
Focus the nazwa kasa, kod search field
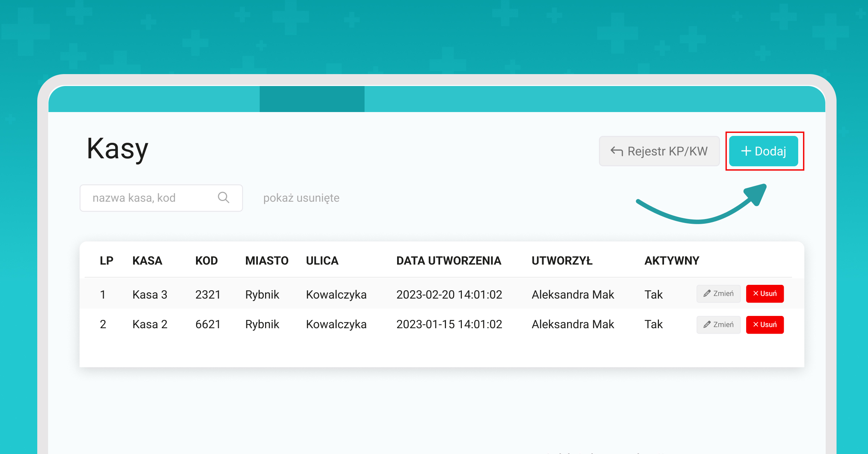[x=161, y=198]
